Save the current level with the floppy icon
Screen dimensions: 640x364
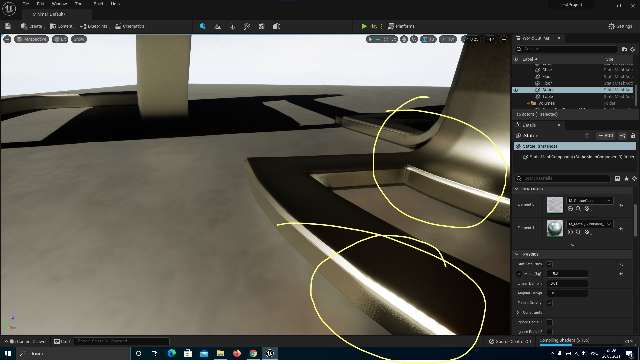[8, 26]
